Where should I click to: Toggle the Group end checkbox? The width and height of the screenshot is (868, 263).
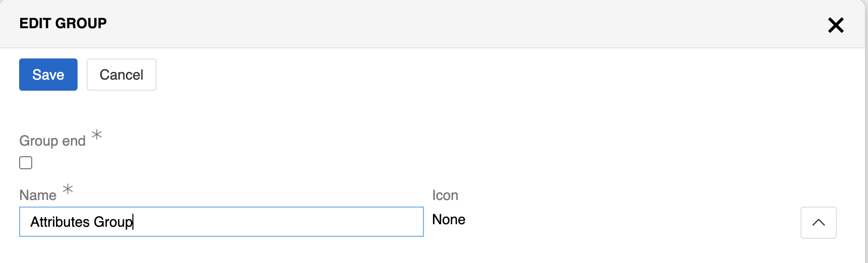pos(26,163)
